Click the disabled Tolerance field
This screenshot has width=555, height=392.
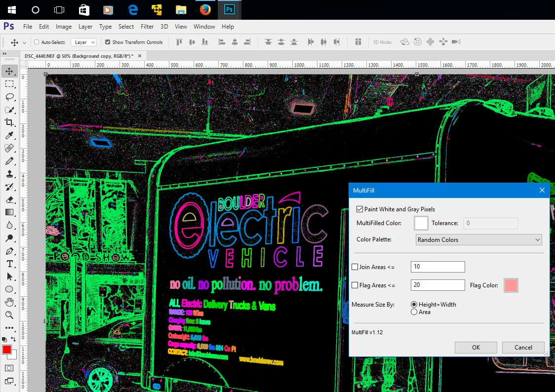[x=491, y=223]
